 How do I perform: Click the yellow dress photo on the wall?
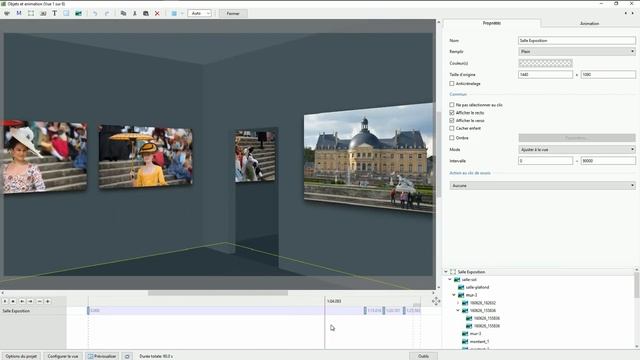pos(146,157)
